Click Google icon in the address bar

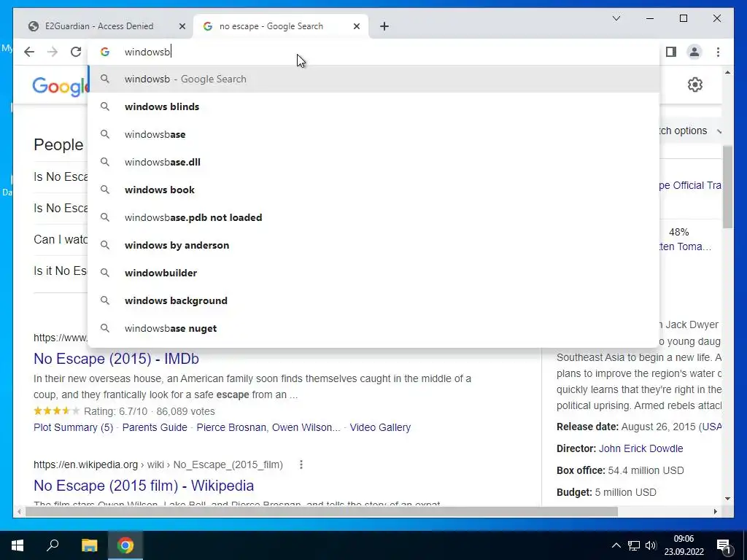click(x=105, y=52)
